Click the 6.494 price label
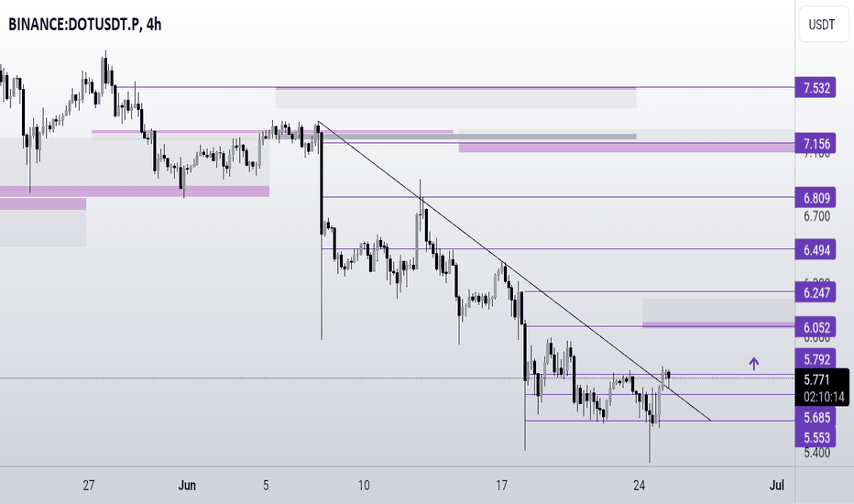854x504 pixels. pos(816,250)
